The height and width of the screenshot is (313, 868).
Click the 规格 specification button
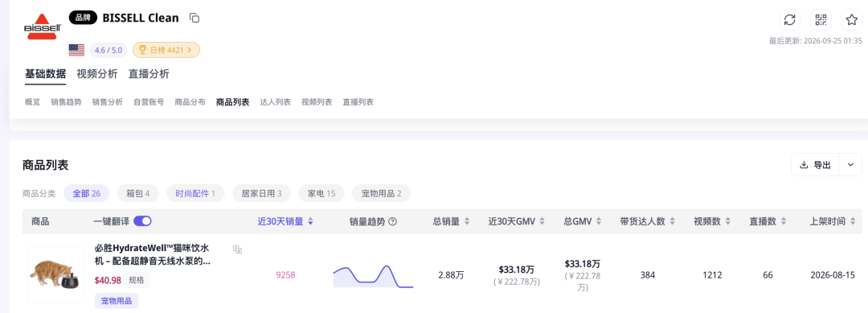[137, 280]
